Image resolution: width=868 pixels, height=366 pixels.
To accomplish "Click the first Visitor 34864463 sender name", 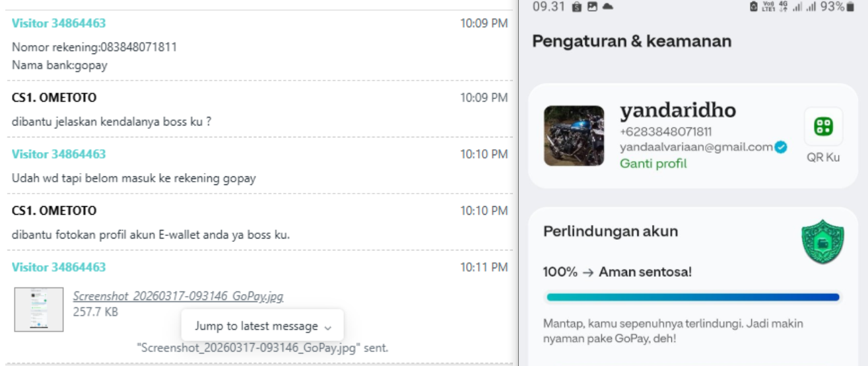I will [59, 23].
